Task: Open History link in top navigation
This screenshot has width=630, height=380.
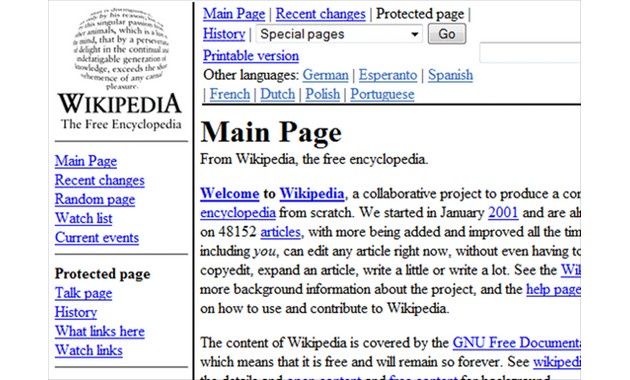Action: point(224,34)
